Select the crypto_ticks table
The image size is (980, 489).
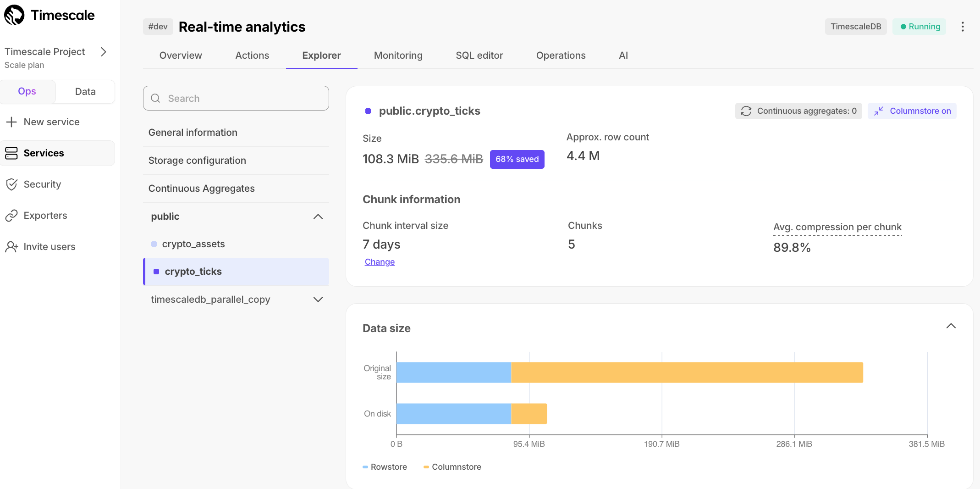(236, 272)
